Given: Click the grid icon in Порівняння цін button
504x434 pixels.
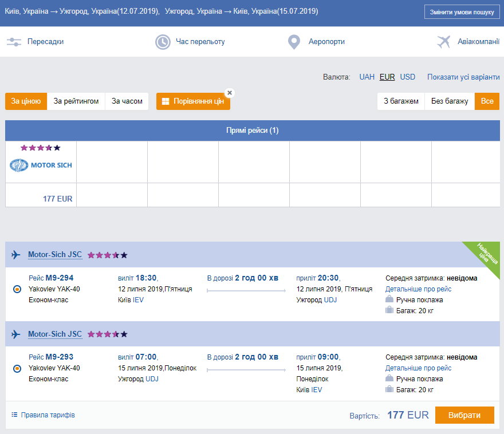Looking at the screenshot, I should coord(166,101).
